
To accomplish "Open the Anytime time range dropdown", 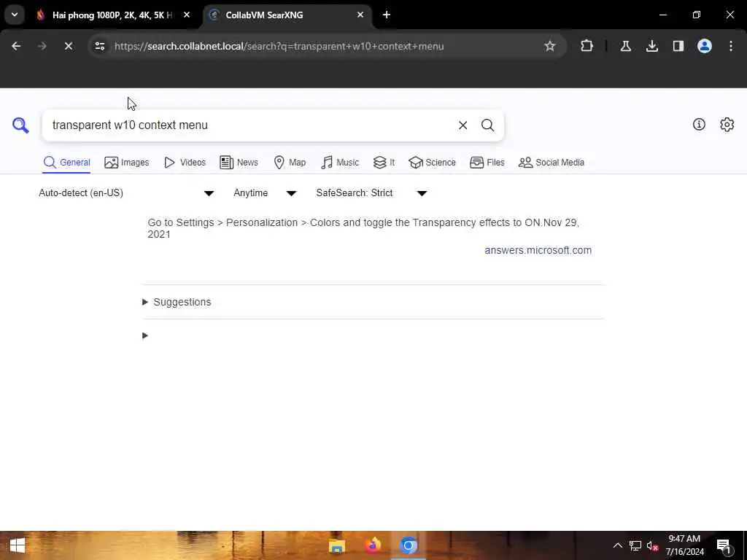I will point(265,192).
